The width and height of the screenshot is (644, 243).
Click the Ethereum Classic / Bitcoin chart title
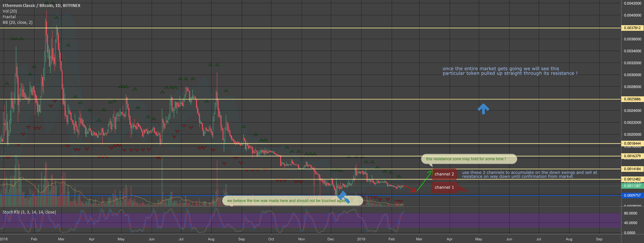(41, 6)
